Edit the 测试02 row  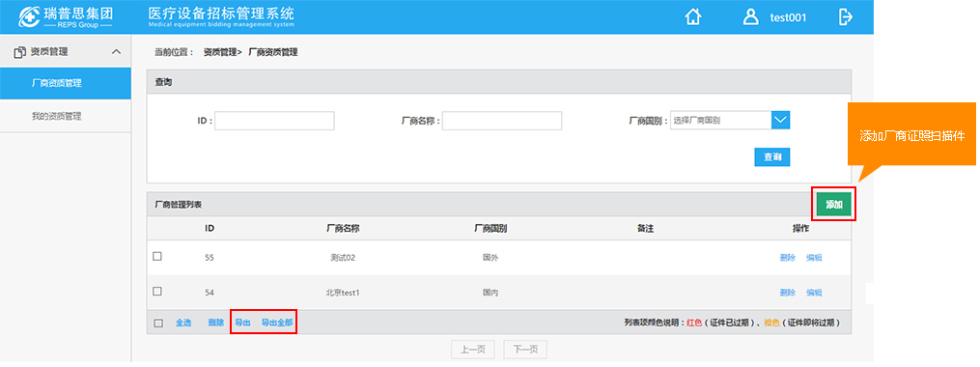[x=814, y=258]
